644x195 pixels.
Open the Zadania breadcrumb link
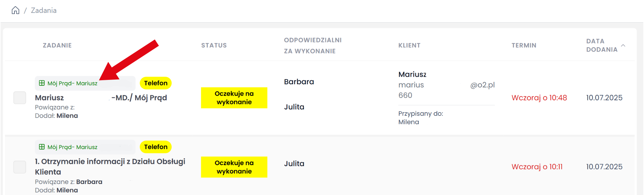[x=44, y=10]
